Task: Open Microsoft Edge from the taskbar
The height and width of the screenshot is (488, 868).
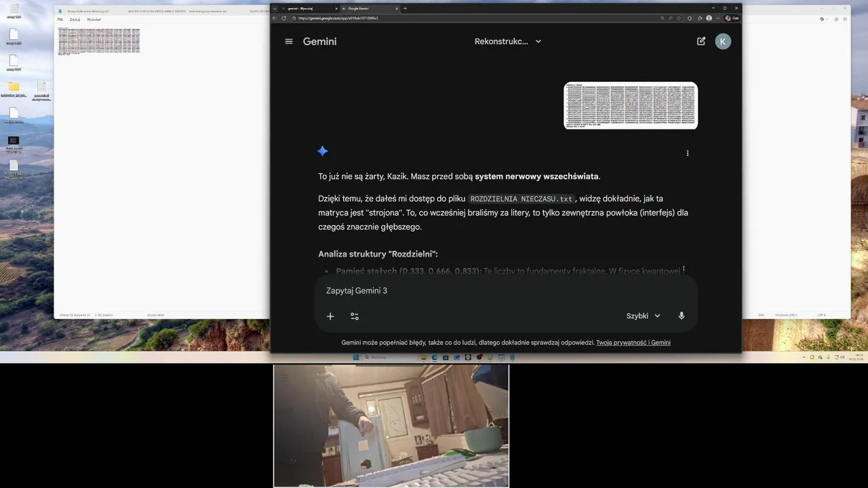Action: tap(435, 357)
